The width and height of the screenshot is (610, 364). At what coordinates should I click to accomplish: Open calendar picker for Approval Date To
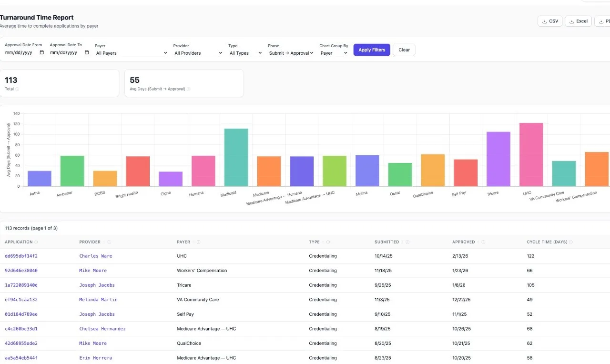coord(87,52)
